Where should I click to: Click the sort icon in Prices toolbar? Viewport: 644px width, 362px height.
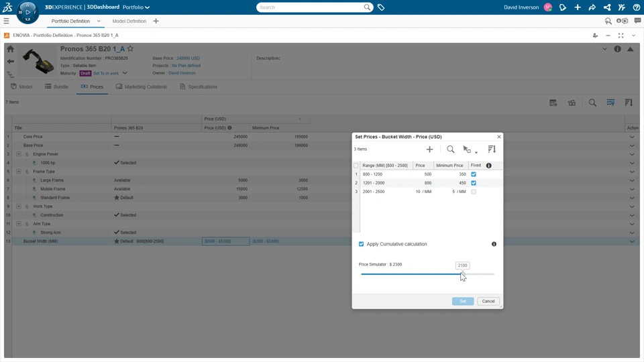point(629,103)
